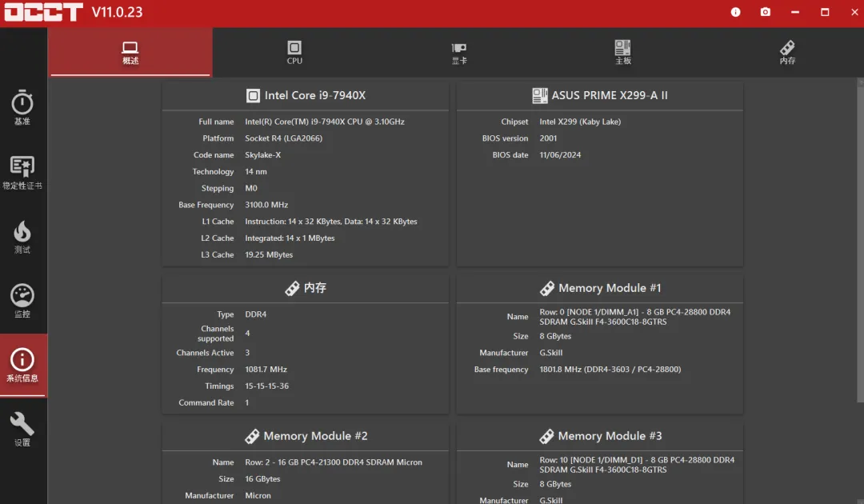This screenshot has width=864, height=504.
Task: Click the 'V11.0.23' version label
Action: coord(117,12)
